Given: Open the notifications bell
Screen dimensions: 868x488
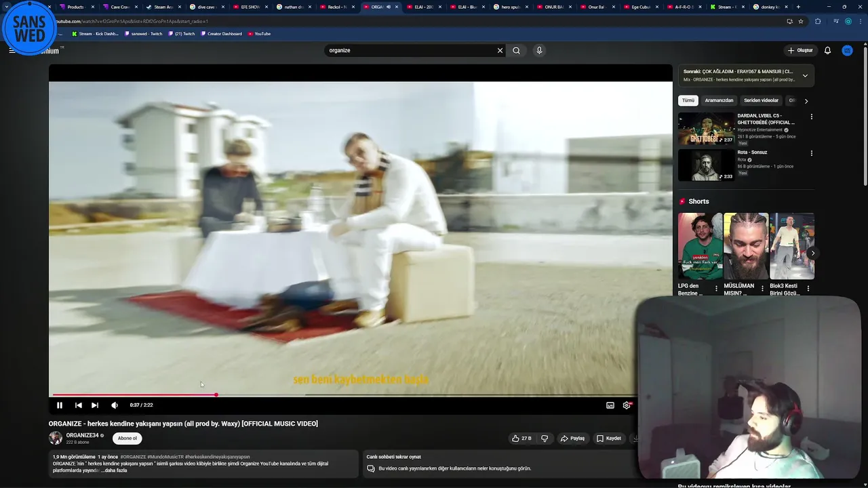Looking at the screenshot, I should [827, 50].
